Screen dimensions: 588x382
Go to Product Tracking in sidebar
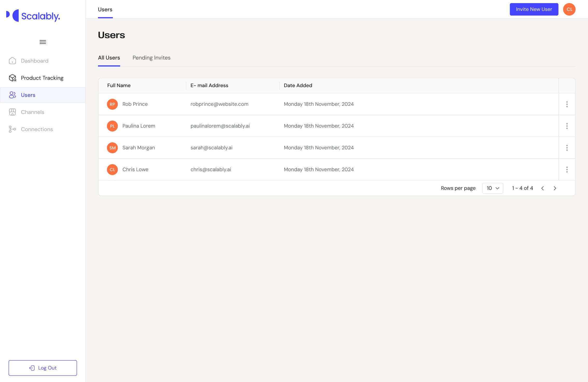point(42,78)
